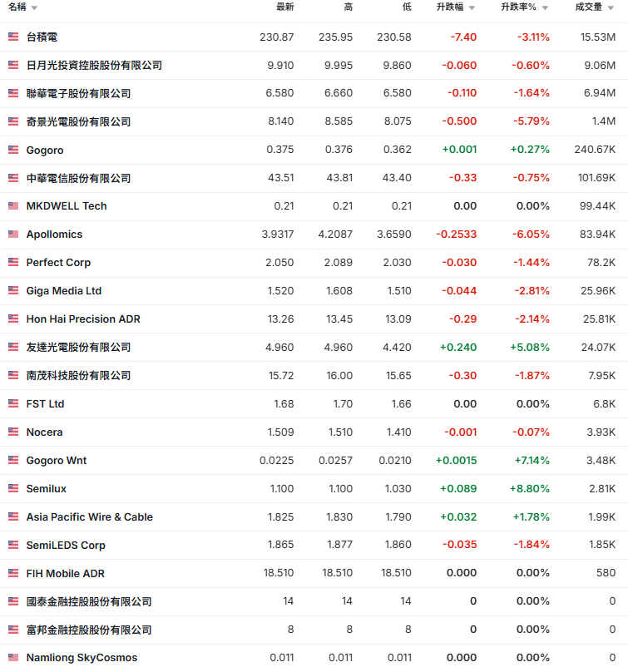The width and height of the screenshot is (628, 672).
Task: Open the Hon Hai Precision ADR link
Action: click(x=83, y=319)
